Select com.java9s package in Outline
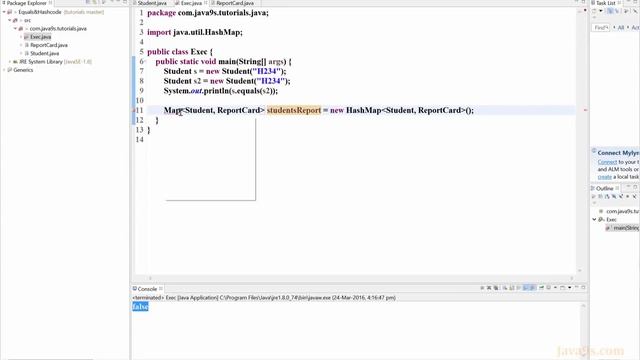This screenshot has height=360, width=640. point(622,211)
